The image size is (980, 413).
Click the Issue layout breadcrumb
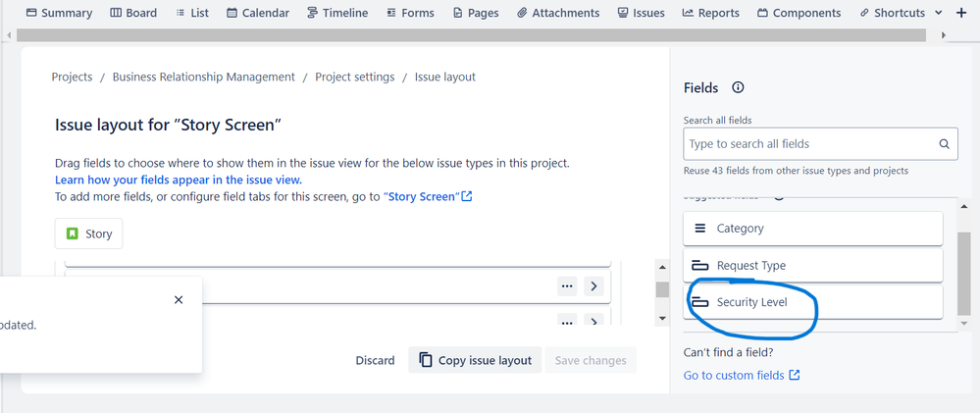coord(445,77)
